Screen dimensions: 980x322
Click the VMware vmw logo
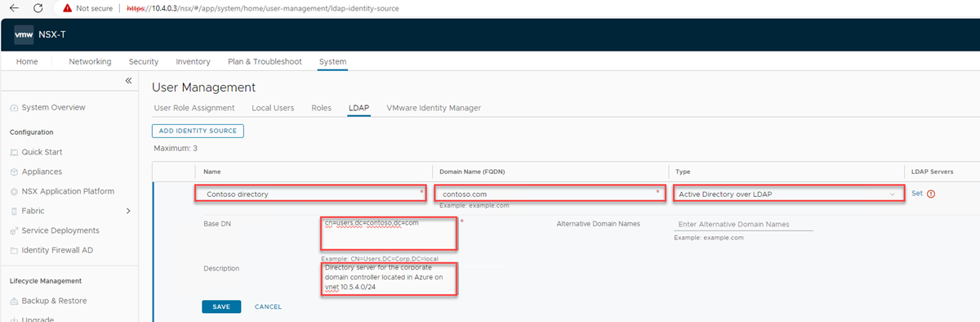pyautogui.click(x=24, y=34)
